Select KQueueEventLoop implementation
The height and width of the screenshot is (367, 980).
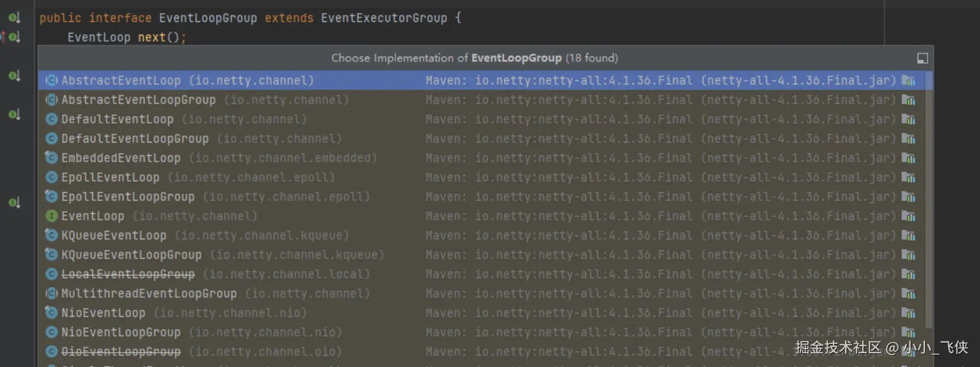pos(481,235)
